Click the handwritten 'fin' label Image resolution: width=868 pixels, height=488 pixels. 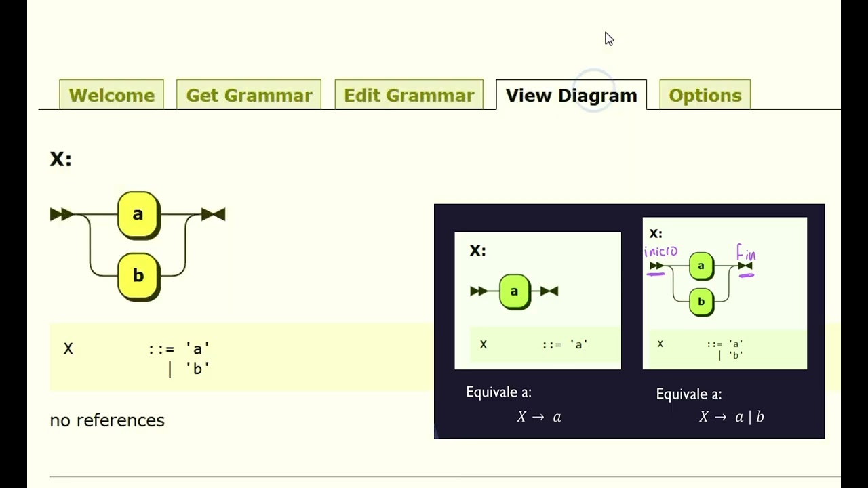(x=746, y=254)
